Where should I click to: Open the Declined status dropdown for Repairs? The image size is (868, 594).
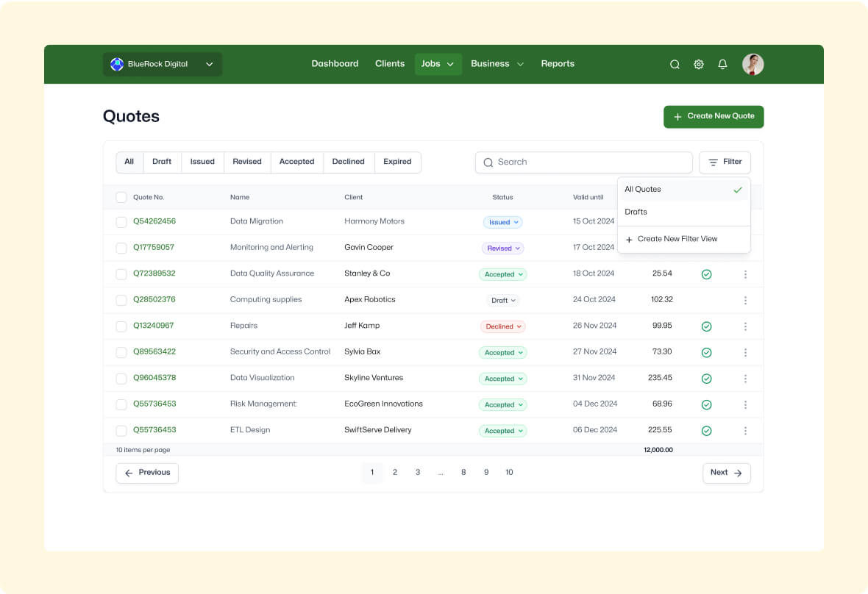coord(502,326)
